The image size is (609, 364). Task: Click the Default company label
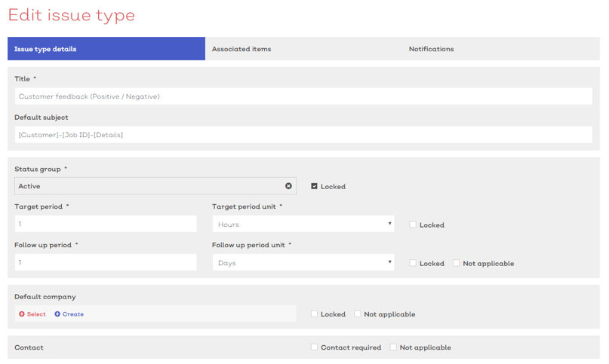point(45,296)
